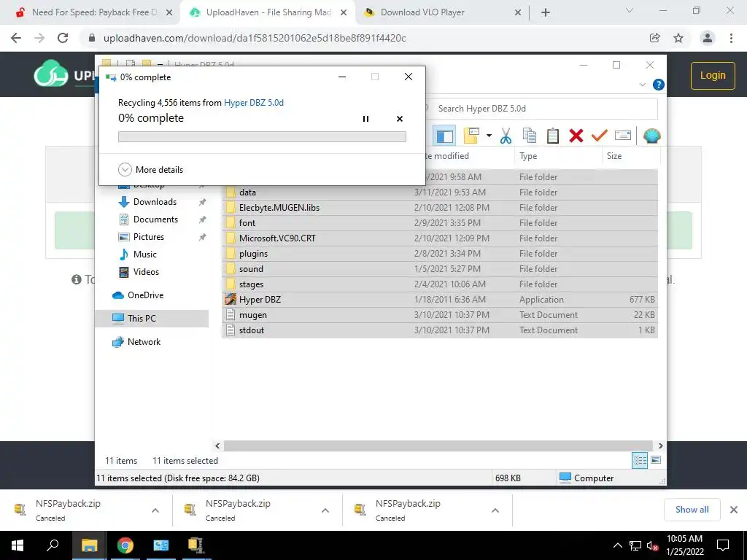Click the share page icon in the address bar
The width and height of the screenshot is (747, 560).
pyautogui.click(x=655, y=38)
